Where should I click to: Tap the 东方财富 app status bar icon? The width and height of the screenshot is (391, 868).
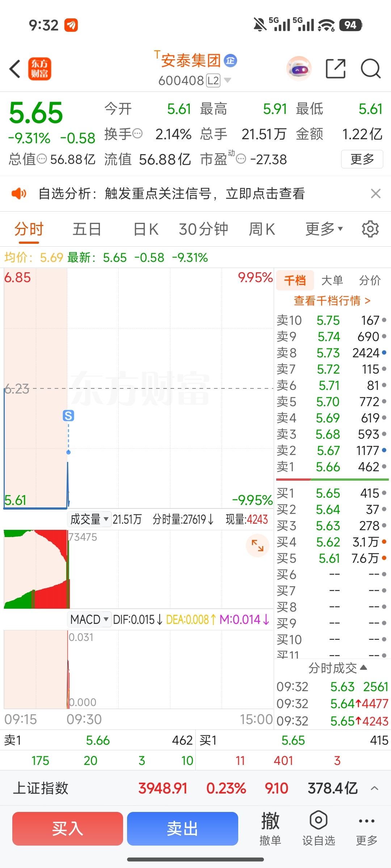tap(71, 25)
